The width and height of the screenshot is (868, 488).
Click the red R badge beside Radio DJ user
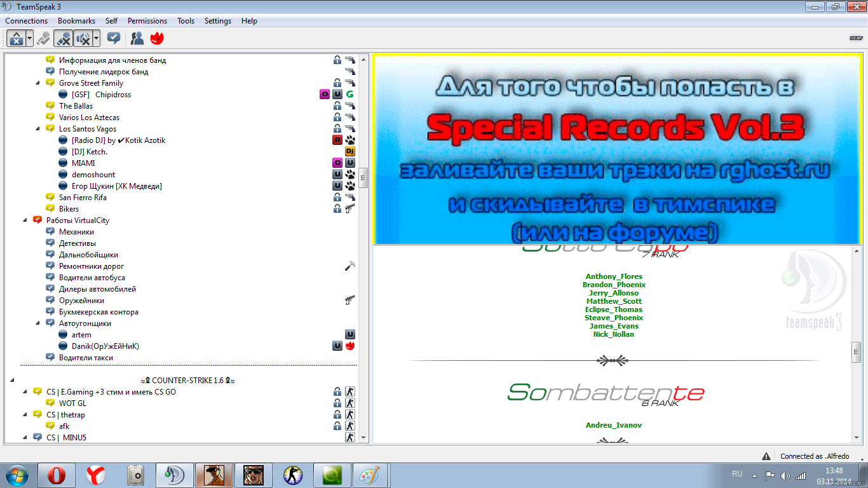point(337,140)
